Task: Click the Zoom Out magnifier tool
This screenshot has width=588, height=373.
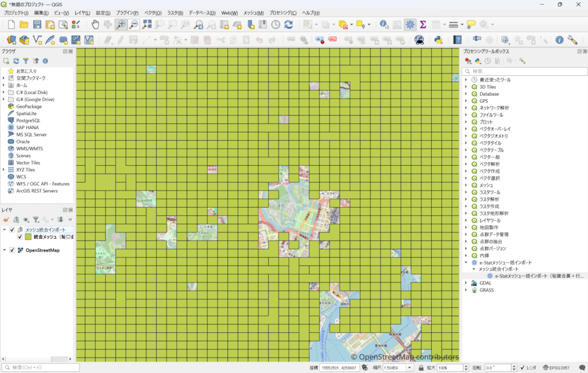Action: [x=133, y=24]
